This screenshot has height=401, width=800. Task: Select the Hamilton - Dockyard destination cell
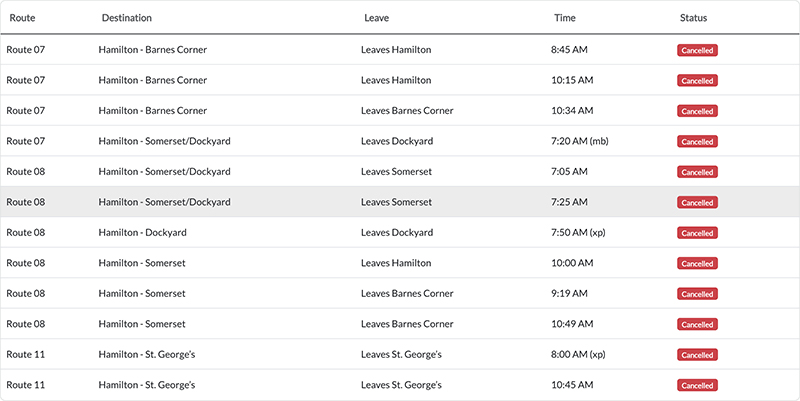point(142,233)
